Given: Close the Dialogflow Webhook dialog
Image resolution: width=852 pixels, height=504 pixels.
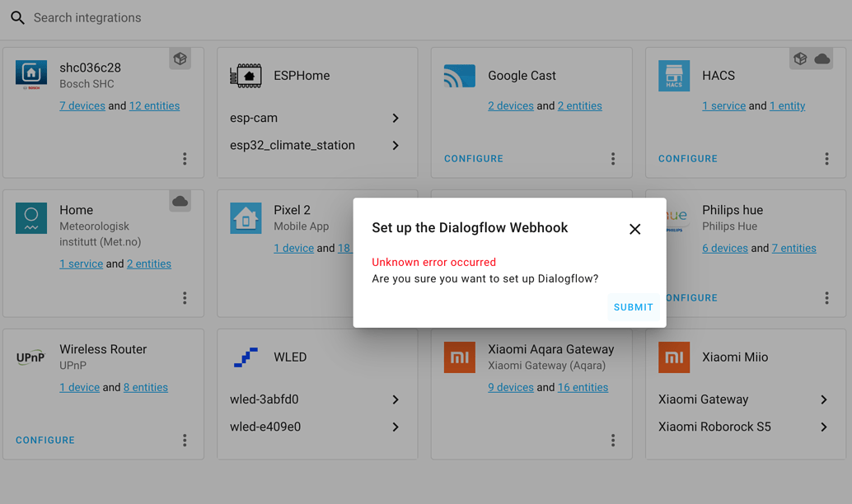Looking at the screenshot, I should pos(634,229).
